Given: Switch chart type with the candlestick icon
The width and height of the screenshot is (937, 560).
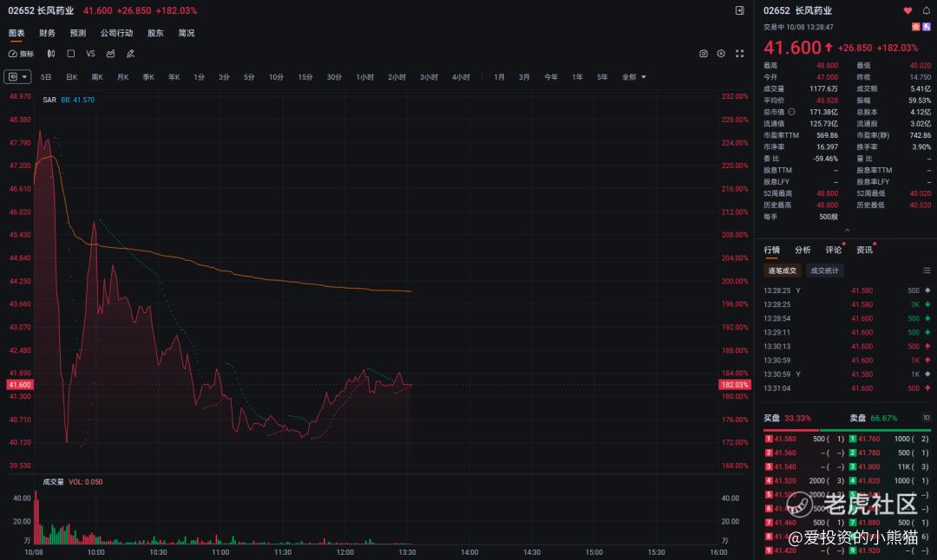Looking at the screenshot, I should 51,54.
